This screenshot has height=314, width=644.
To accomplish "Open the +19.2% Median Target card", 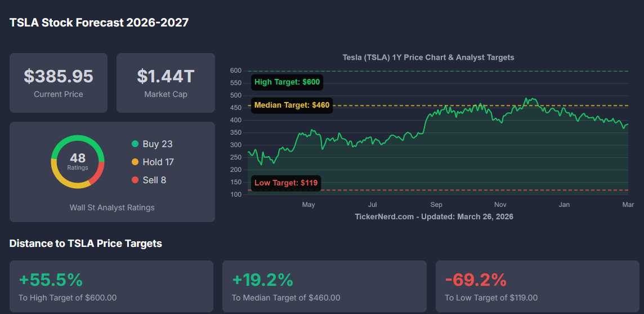I will pos(324,286).
